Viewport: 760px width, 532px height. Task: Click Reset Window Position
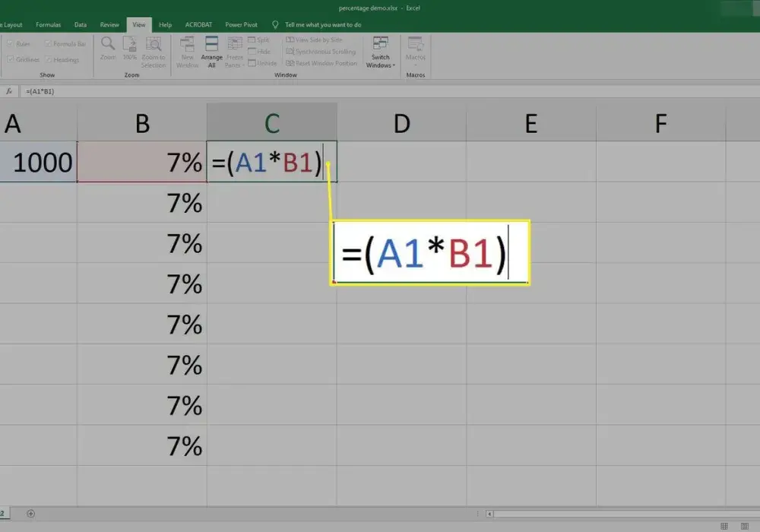click(321, 63)
